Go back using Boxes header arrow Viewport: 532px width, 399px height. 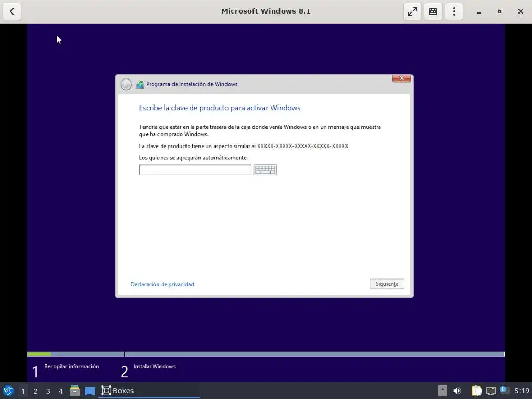pos(12,11)
